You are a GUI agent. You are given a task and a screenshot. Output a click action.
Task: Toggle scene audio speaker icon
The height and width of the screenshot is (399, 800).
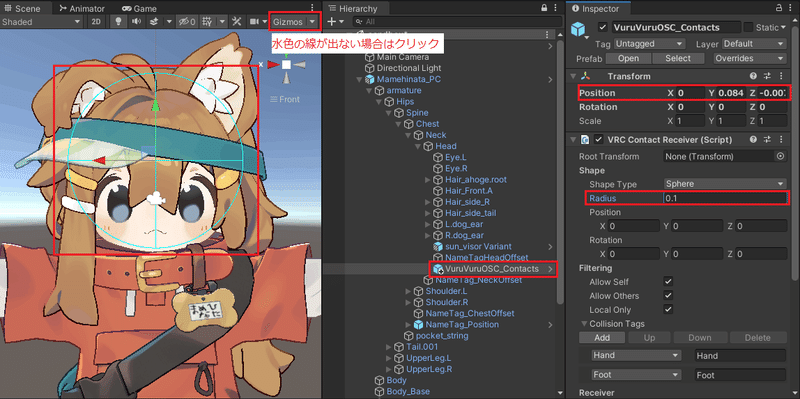[x=136, y=21]
